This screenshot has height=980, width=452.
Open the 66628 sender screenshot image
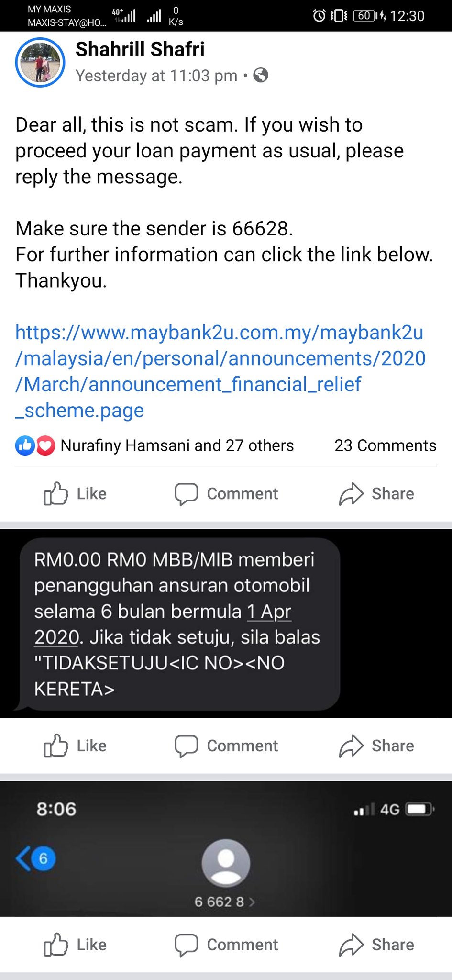coord(226,849)
